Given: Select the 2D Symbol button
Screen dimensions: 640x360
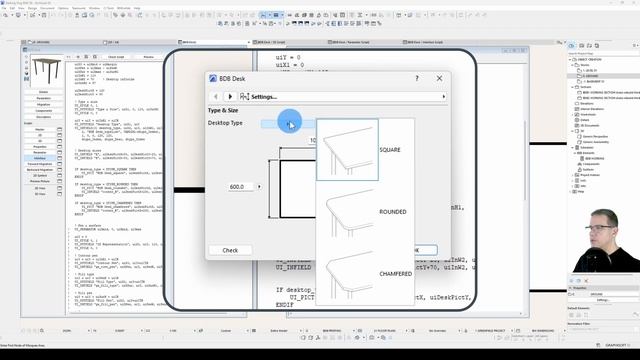Looking at the screenshot, I should (40, 175).
